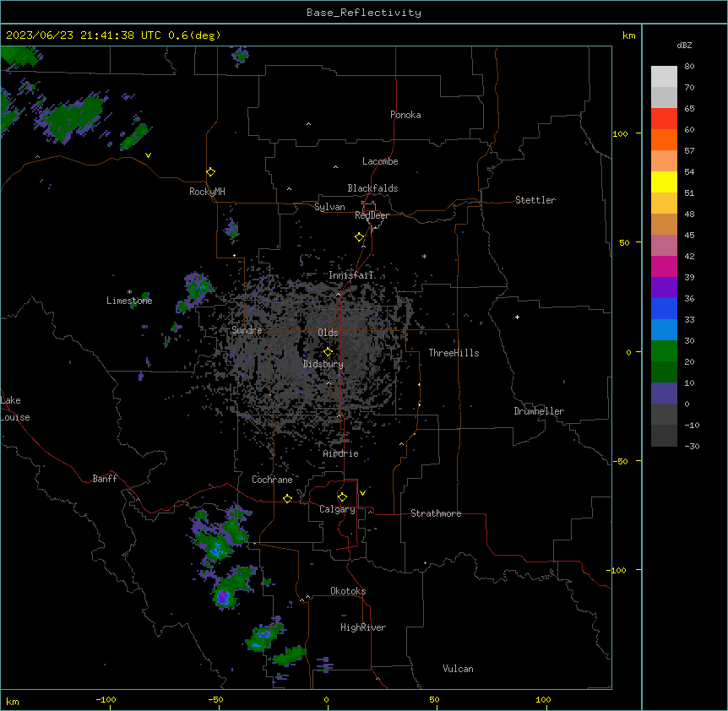
Task: Click the Lacombe city label
Action: 380,161
